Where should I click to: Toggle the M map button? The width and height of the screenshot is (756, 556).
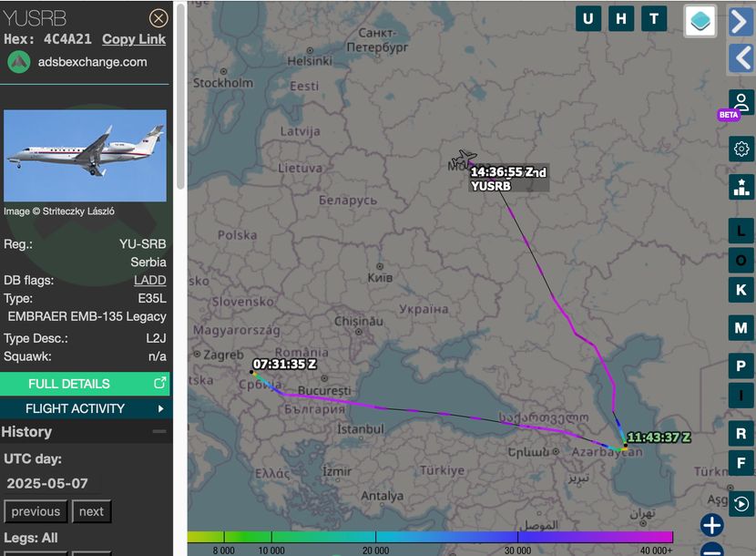[741, 328]
